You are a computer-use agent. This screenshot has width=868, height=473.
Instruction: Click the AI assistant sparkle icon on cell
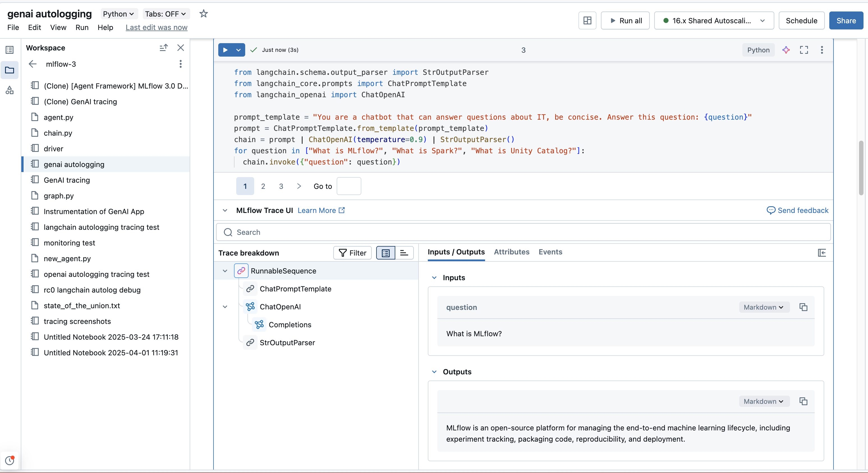pyautogui.click(x=786, y=50)
